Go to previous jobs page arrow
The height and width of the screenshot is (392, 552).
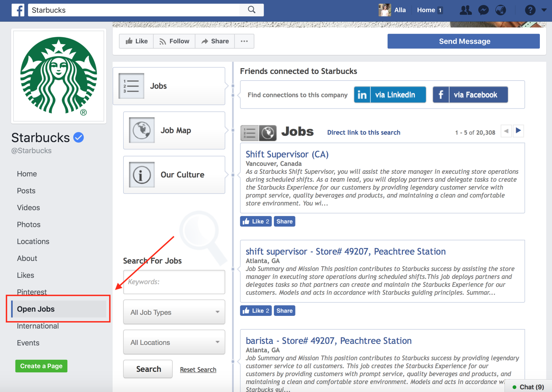tap(506, 131)
